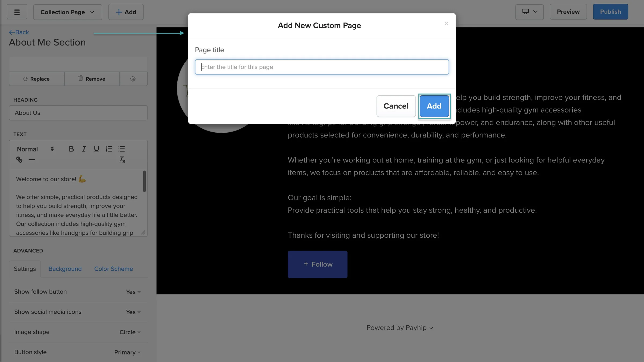This screenshot has height=362, width=644.
Task: Clear text formatting
Action: (122, 160)
